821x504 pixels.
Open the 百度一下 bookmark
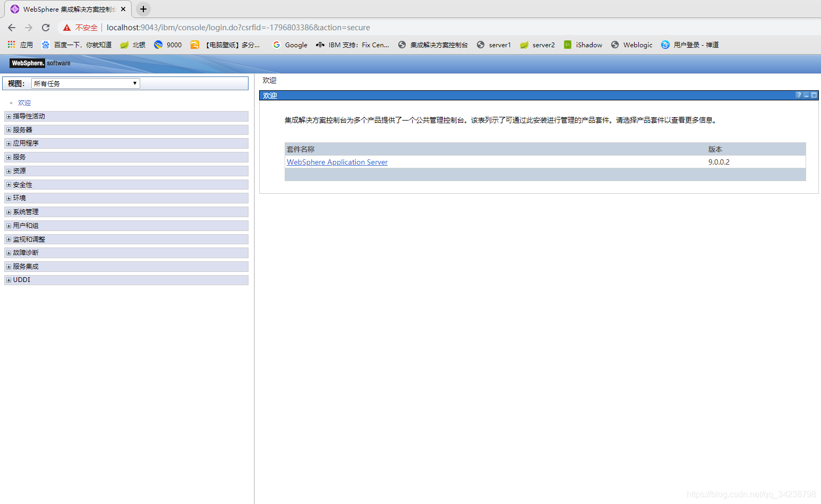tap(77, 45)
